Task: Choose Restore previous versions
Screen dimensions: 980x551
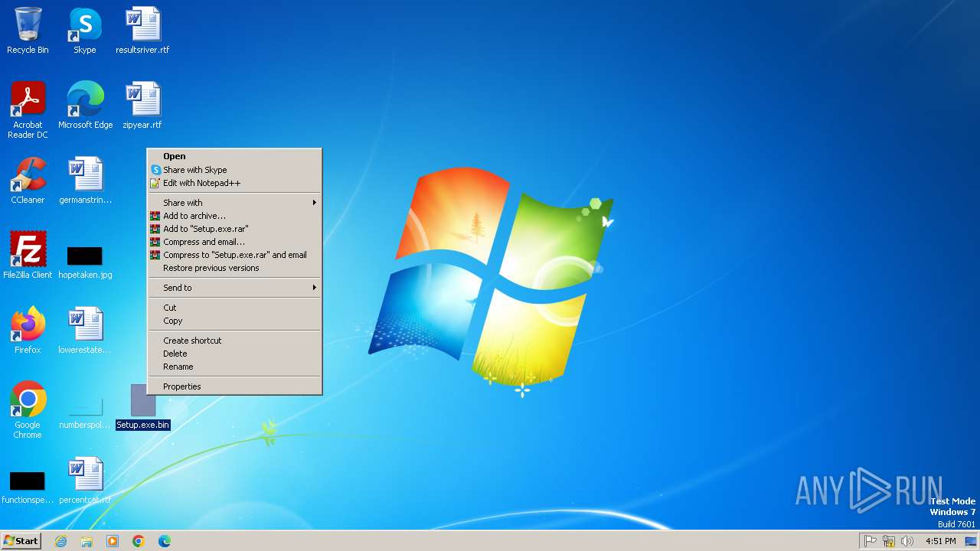Action: [x=234, y=268]
